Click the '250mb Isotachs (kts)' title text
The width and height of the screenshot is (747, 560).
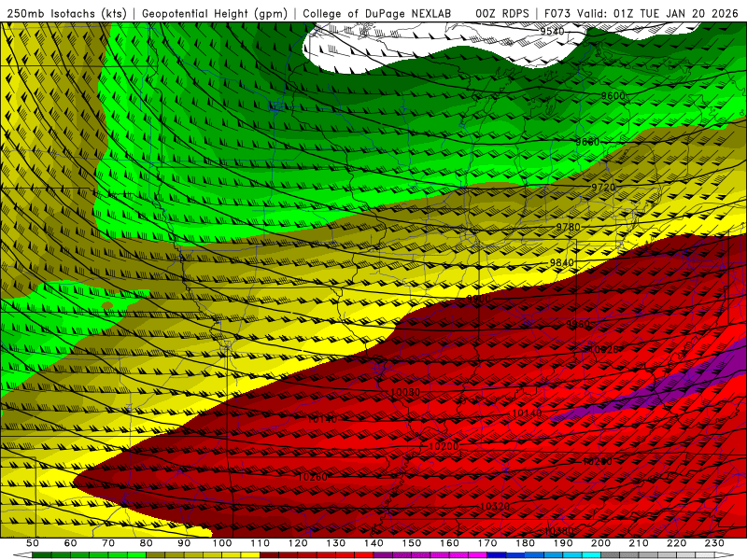coord(66,14)
